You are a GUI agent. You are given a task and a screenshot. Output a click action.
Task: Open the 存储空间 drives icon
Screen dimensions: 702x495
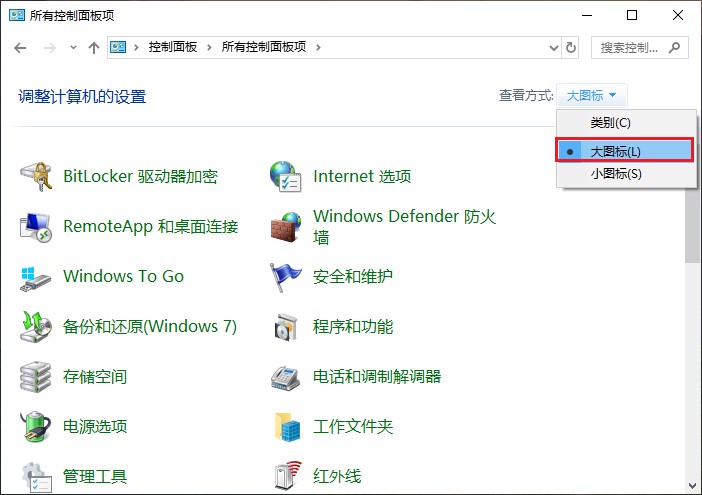pyautogui.click(x=35, y=377)
